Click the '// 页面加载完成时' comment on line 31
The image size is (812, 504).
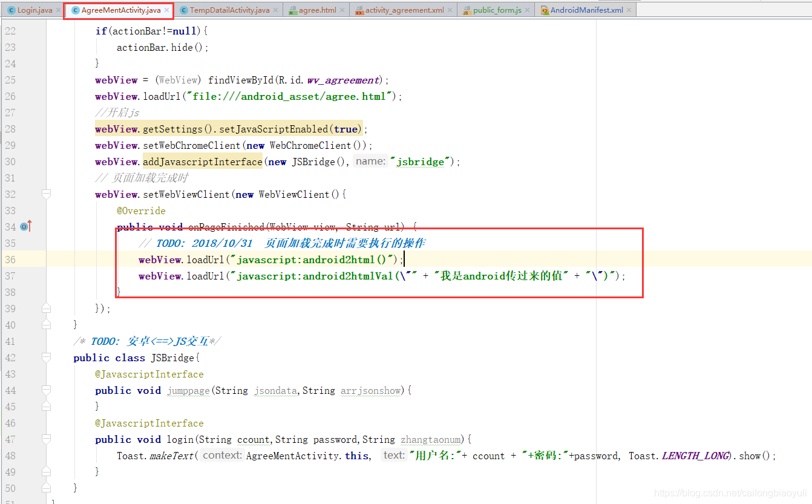[142, 178]
